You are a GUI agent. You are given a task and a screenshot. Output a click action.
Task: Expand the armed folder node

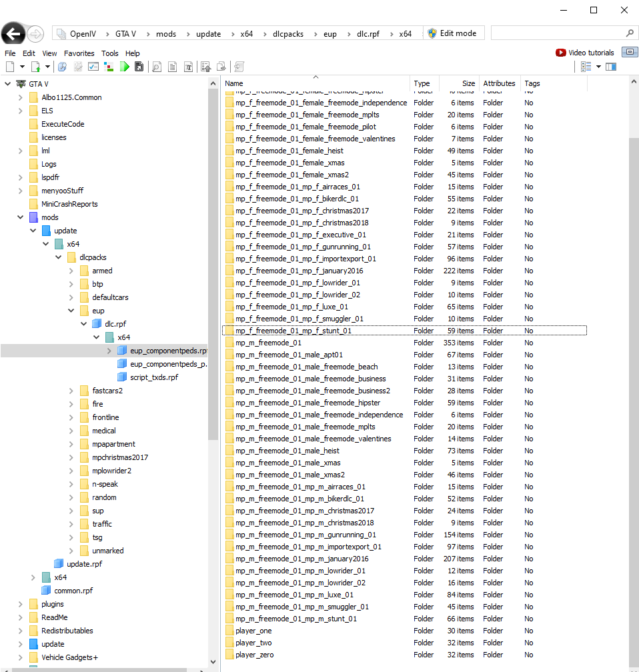(x=71, y=271)
